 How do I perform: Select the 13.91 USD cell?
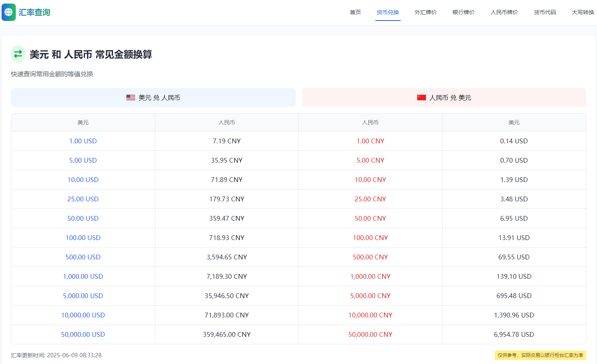pyautogui.click(x=514, y=238)
